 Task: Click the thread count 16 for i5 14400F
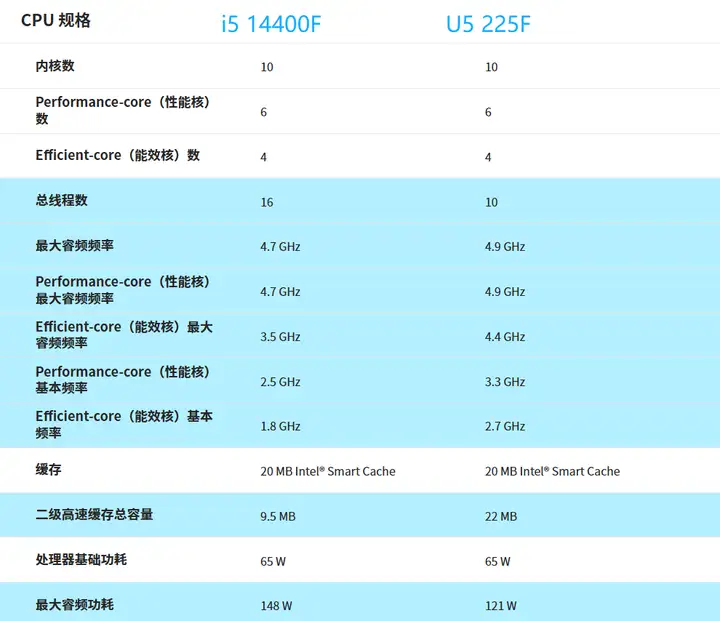tap(267, 202)
